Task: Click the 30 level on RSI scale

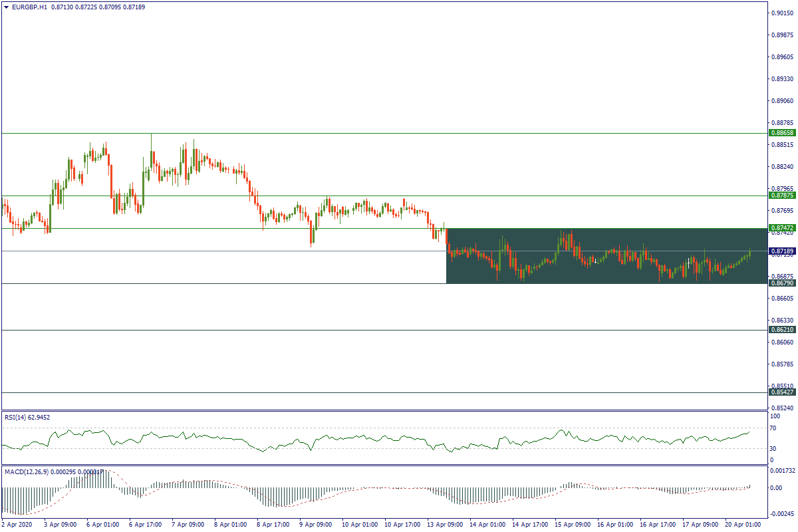Action: (773, 448)
